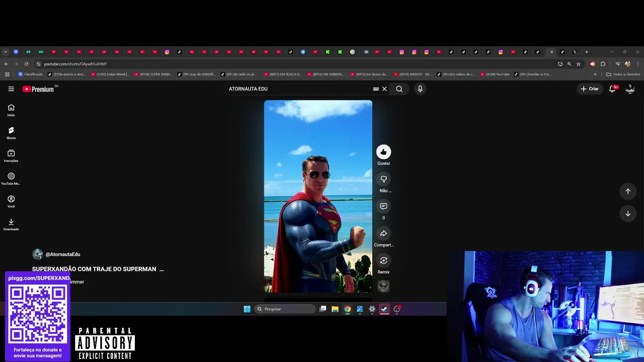644x362 pixels.
Task: Click the taskbar Pesquisar search box
Action: [285, 309]
